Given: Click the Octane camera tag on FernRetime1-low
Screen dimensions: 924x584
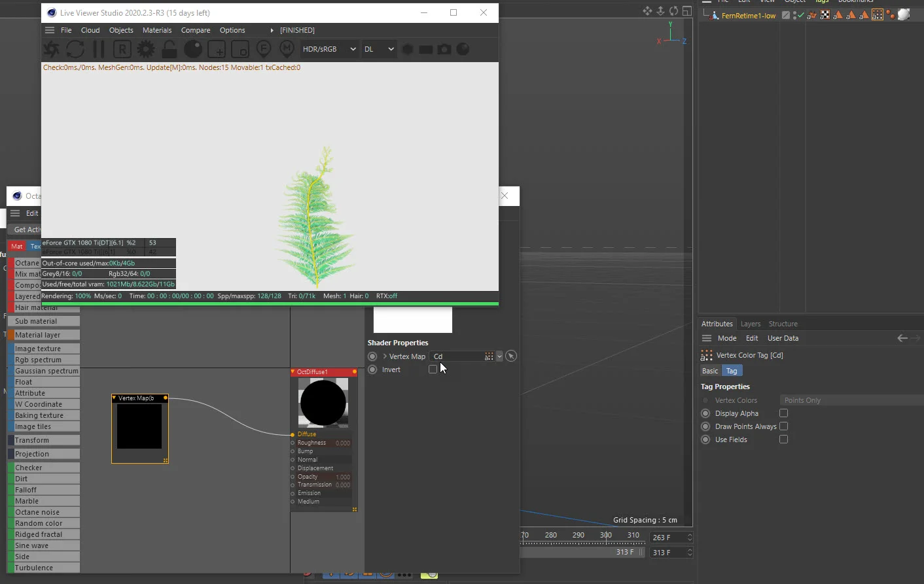Looking at the screenshot, I should (x=890, y=14).
